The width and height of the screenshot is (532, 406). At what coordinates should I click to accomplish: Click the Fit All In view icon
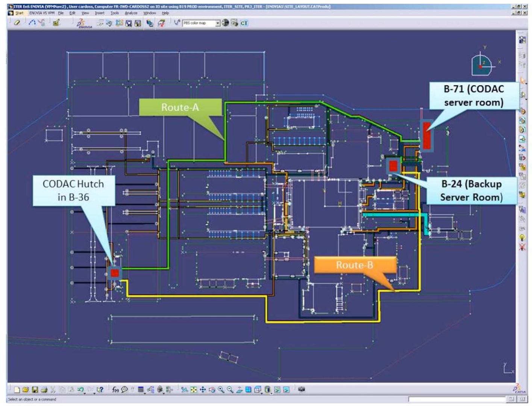click(x=194, y=390)
